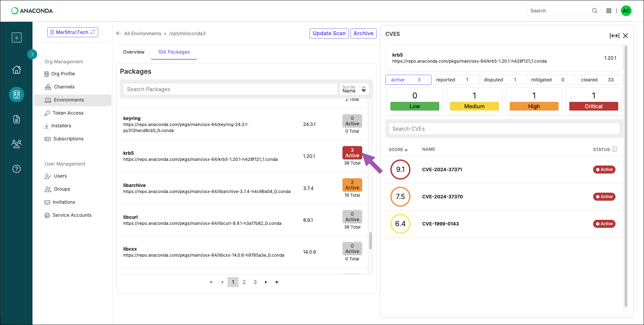The width and height of the screenshot is (644, 325).
Task: Expand the left rail with chevron button
Action: [32, 54]
